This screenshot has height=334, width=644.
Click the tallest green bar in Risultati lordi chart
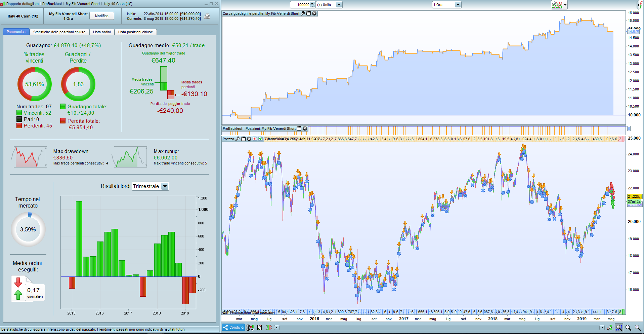[x=79, y=239]
